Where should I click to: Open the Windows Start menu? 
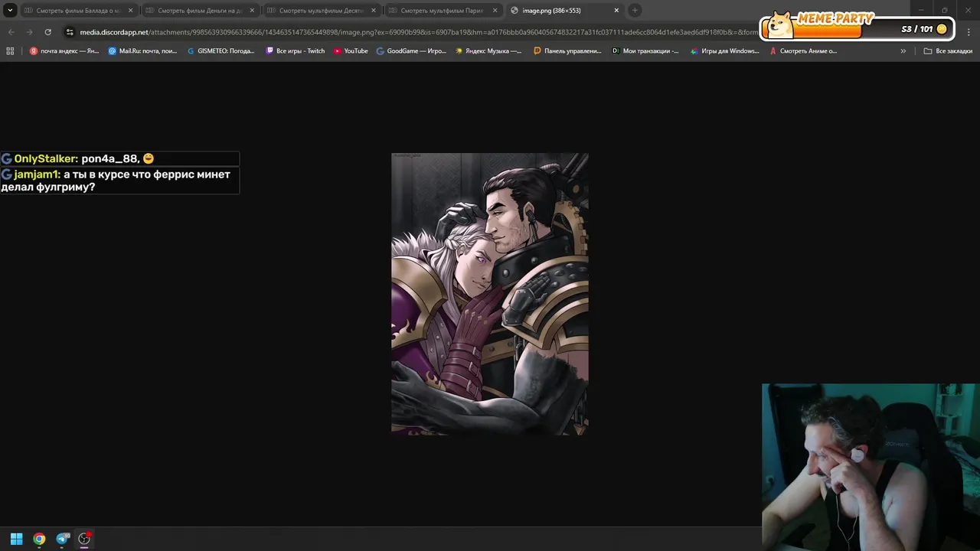(x=16, y=539)
